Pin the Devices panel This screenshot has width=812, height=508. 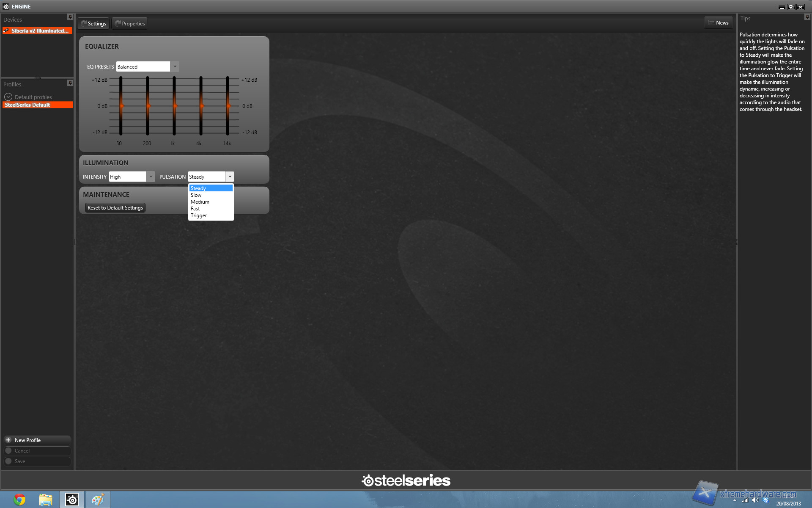(70, 17)
